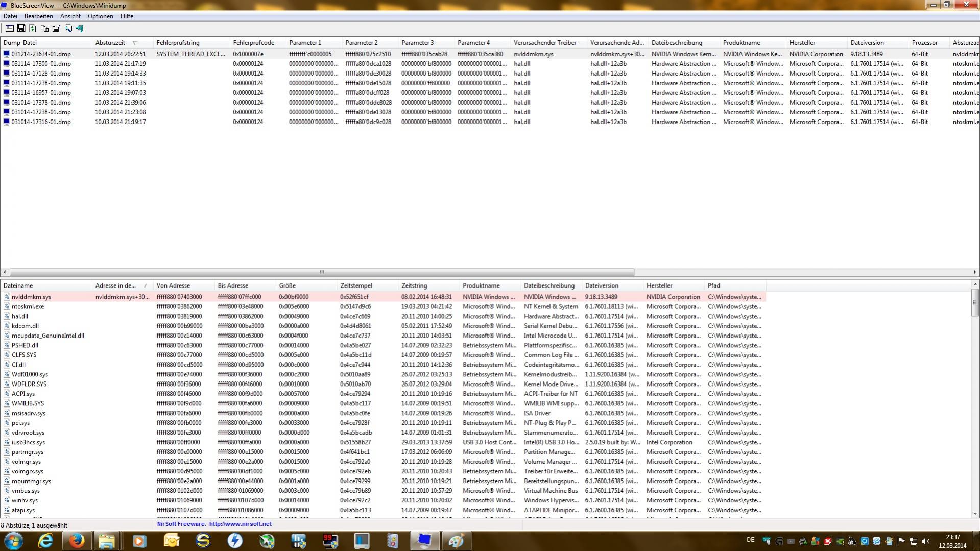Image resolution: width=980 pixels, height=551 pixels.
Task: Click the Find magnifier toolbar icon
Action: pyautogui.click(x=68, y=29)
